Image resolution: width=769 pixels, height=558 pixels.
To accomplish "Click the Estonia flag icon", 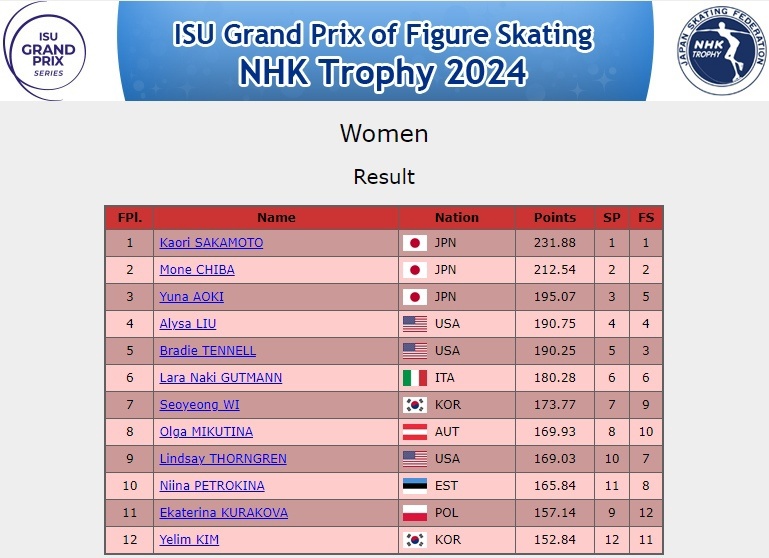I will 415,485.
